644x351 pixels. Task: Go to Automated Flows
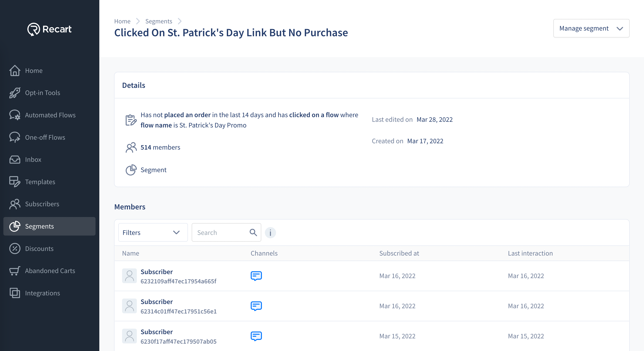pos(50,115)
